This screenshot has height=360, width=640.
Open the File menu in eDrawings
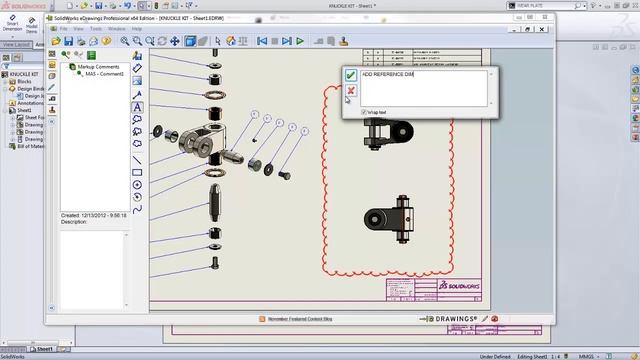64,29
